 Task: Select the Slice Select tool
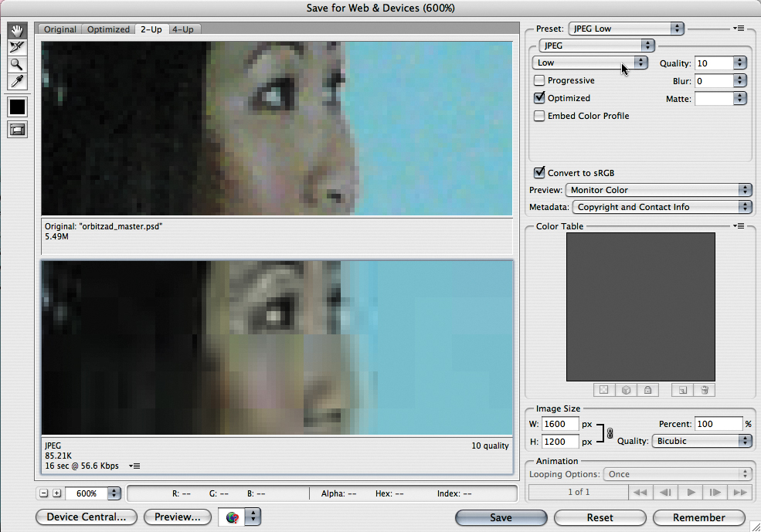[17, 48]
